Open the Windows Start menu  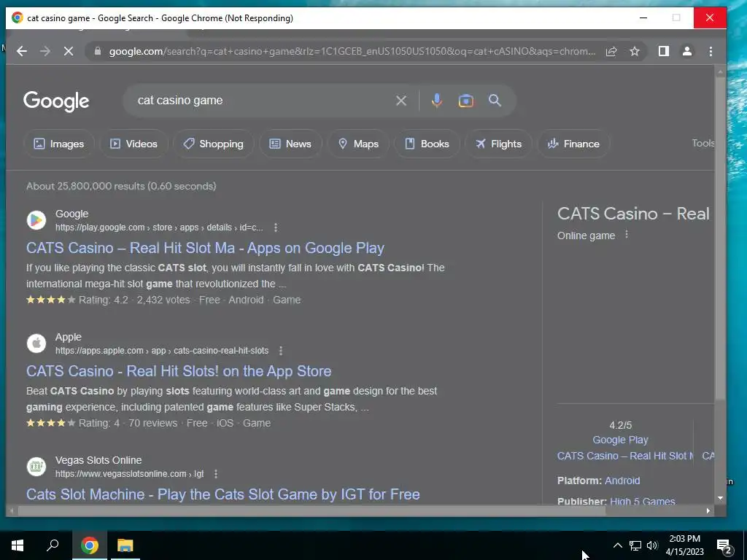tap(18, 545)
